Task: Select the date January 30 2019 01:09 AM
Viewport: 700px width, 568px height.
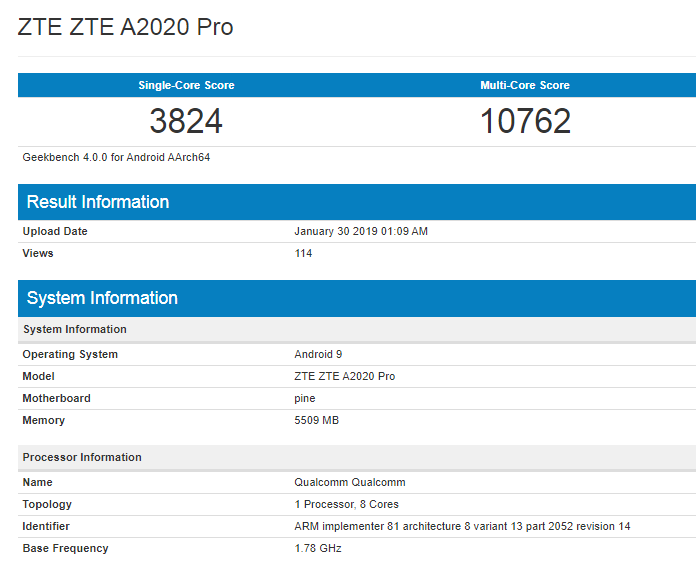Action: coord(361,231)
